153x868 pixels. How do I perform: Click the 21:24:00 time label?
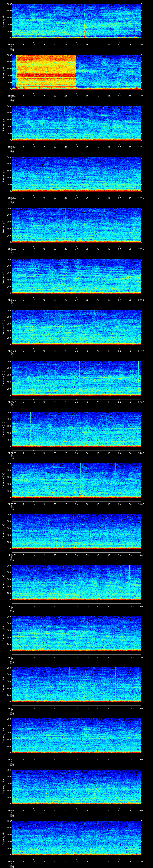[x=12, y=555]
